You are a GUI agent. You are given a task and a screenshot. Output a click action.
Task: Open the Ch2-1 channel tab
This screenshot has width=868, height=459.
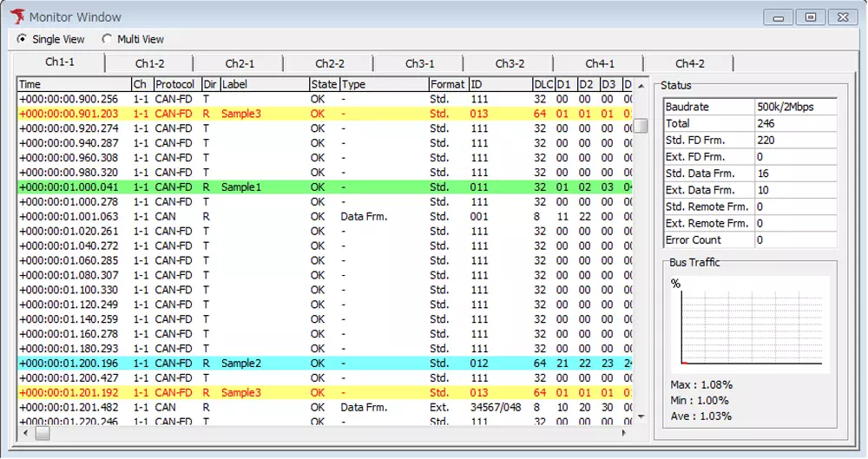pos(240,63)
